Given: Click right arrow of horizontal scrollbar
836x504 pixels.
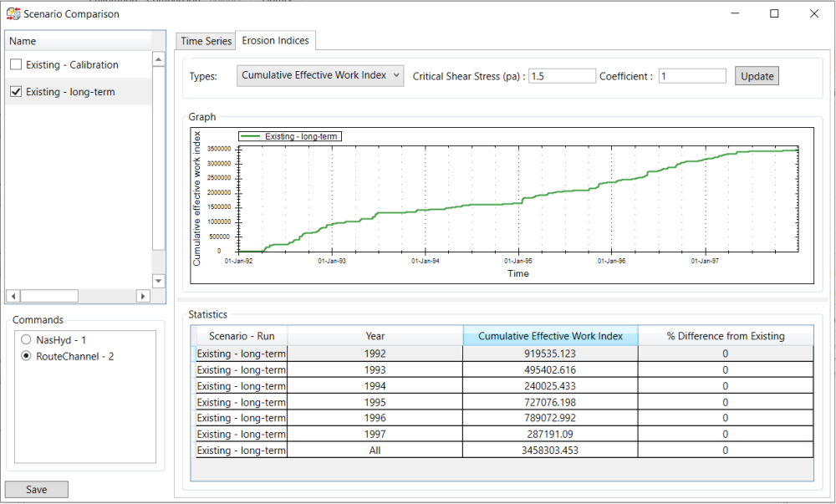Looking at the screenshot, I should click(143, 296).
